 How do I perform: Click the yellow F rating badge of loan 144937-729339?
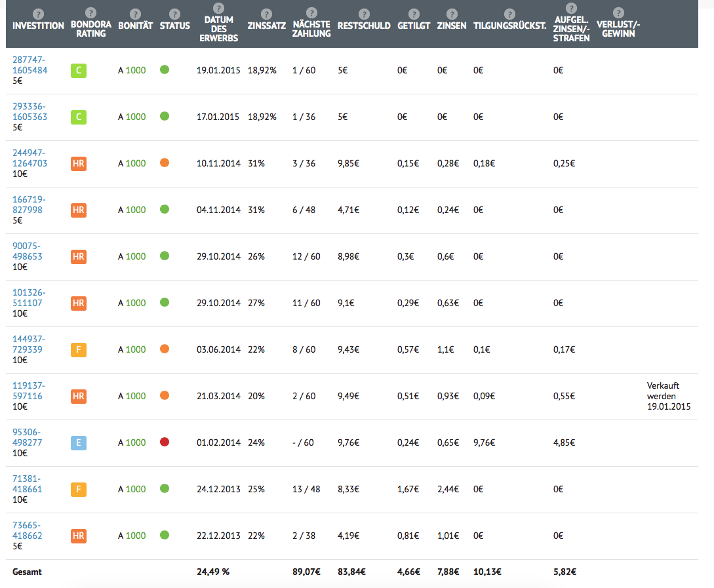tap(78, 349)
